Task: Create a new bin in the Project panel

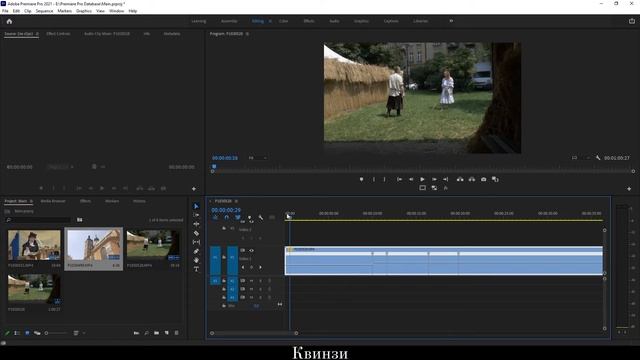Action: click(156, 333)
